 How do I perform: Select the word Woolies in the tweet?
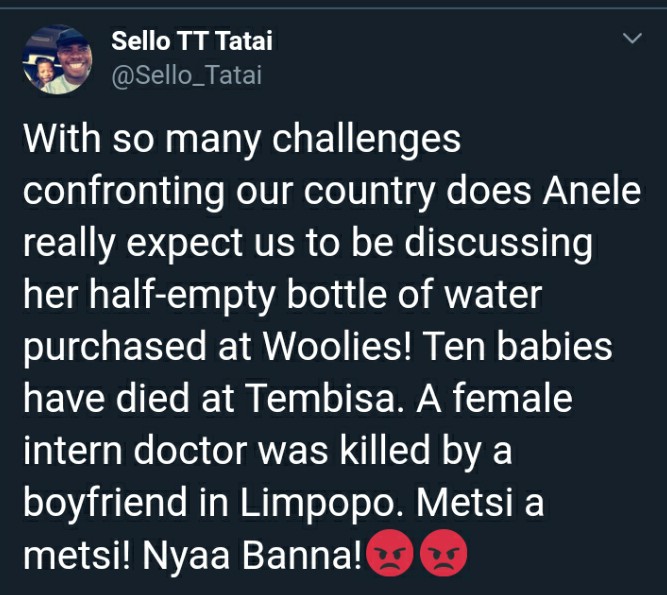337,346
